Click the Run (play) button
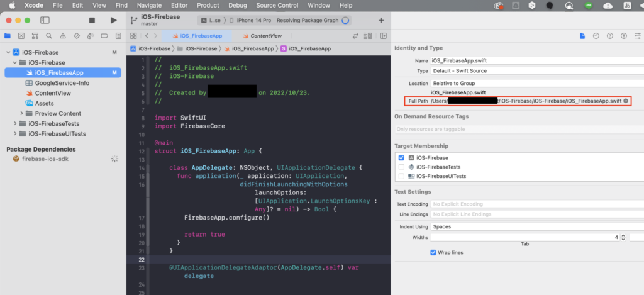 coord(113,20)
